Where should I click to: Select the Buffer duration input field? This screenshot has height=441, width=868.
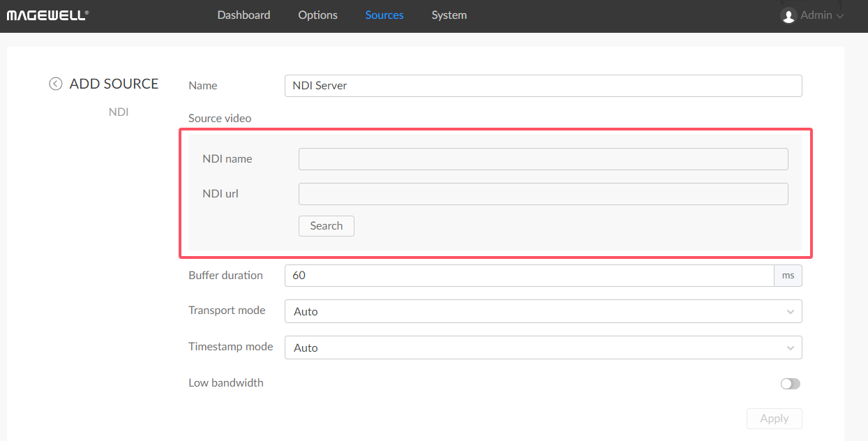[529, 276]
